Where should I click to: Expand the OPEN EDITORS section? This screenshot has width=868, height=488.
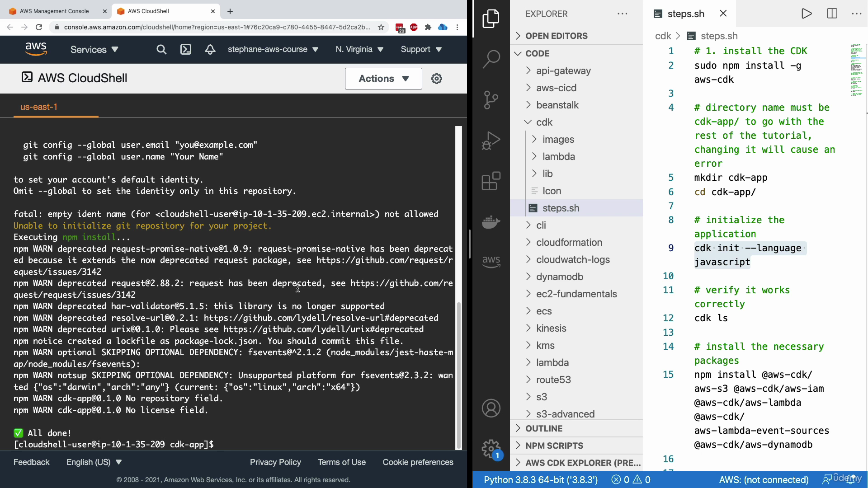pos(576,36)
